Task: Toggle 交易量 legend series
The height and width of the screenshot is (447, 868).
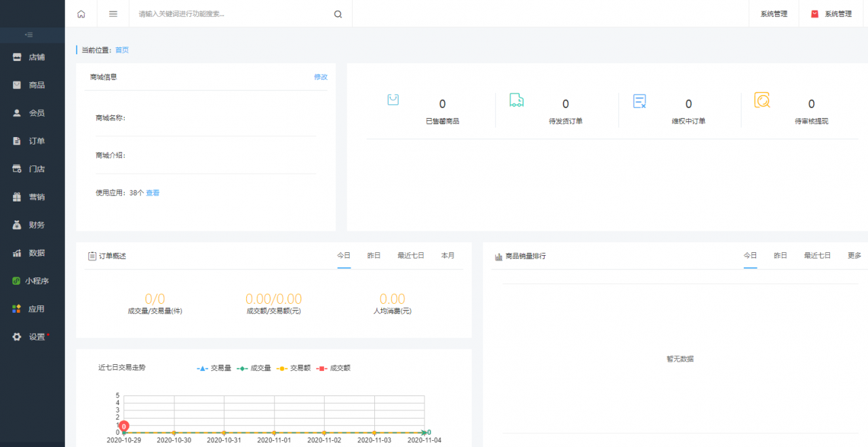Action: 214,368
